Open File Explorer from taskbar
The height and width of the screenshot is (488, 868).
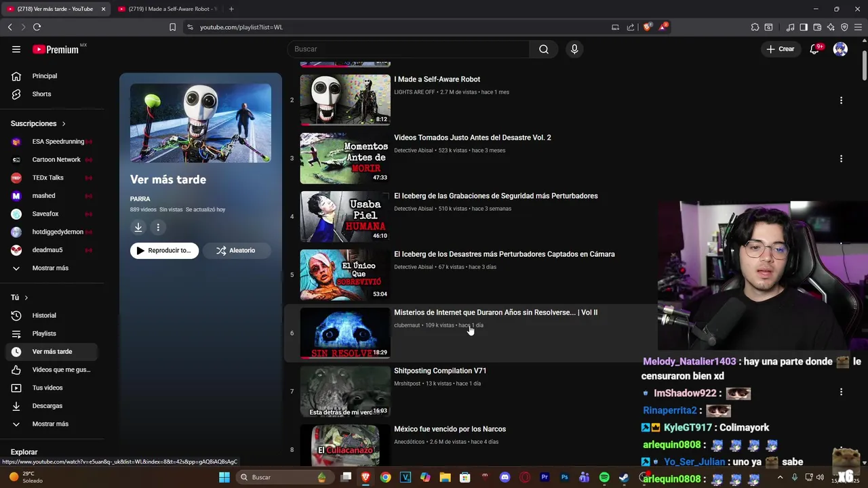[x=445, y=477]
